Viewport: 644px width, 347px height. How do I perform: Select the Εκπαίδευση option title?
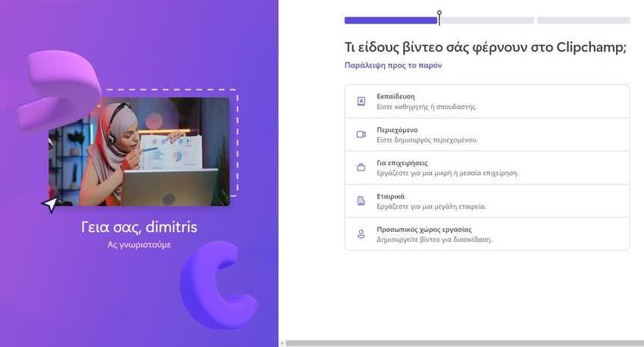(395, 96)
